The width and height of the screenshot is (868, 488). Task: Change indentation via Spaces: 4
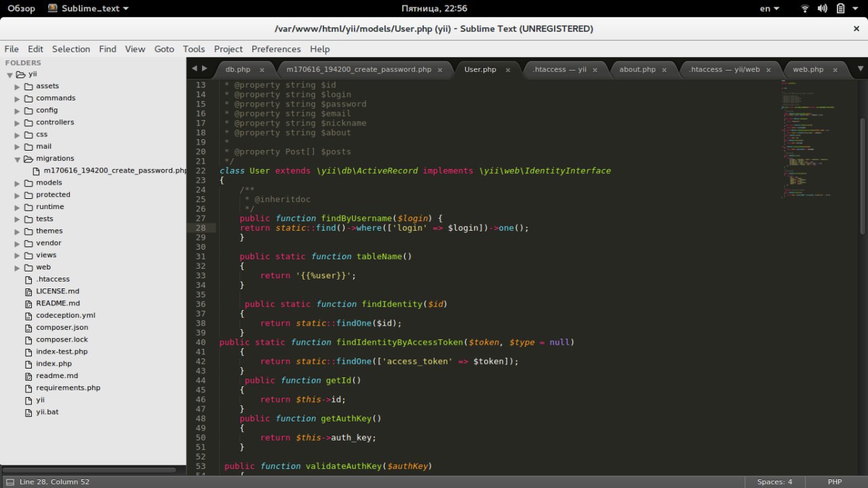click(774, 482)
